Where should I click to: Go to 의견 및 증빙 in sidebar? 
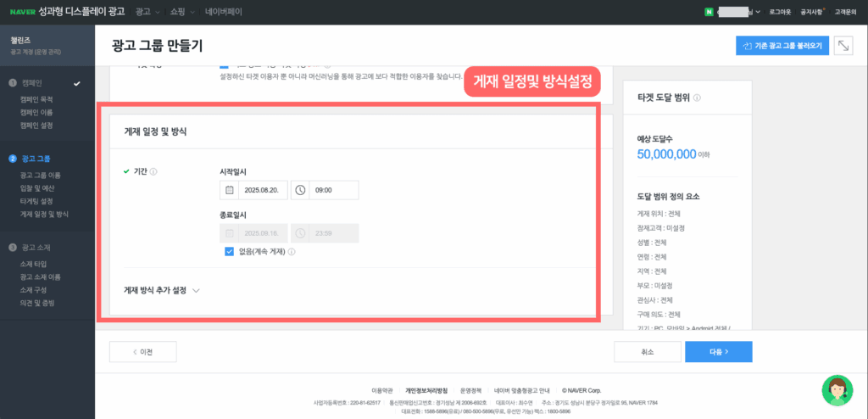[x=36, y=303]
